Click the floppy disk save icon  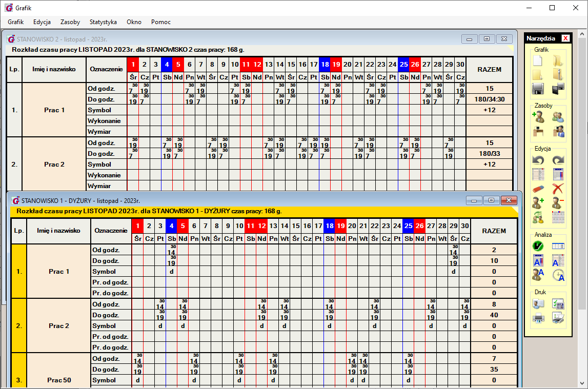pyautogui.click(x=538, y=89)
